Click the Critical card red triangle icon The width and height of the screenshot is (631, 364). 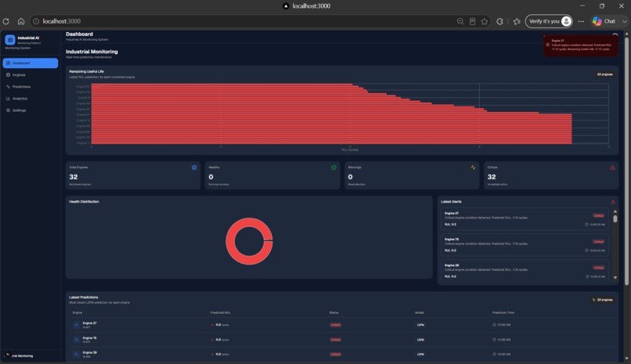point(612,168)
